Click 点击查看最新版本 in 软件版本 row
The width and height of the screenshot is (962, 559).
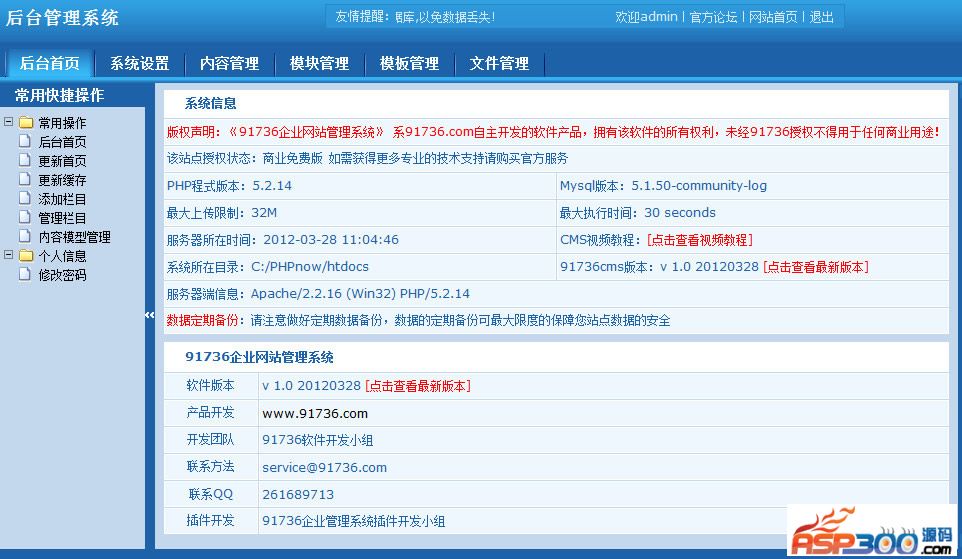pyautogui.click(x=418, y=386)
